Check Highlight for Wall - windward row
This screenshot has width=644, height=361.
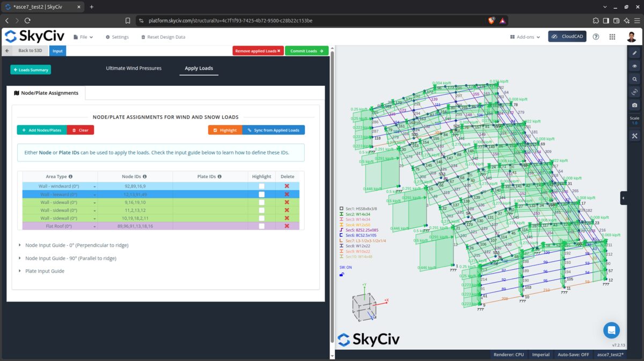point(261,186)
